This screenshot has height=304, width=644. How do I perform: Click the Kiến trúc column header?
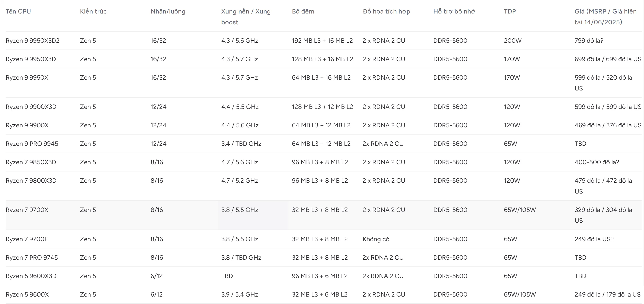tap(93, 11)
